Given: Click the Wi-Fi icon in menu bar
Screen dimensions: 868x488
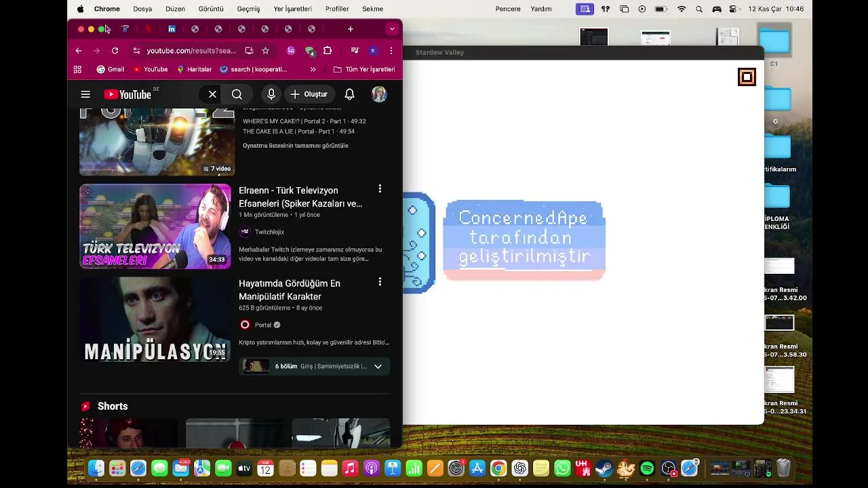Looking at the screenshot, I should coord(682,9).
